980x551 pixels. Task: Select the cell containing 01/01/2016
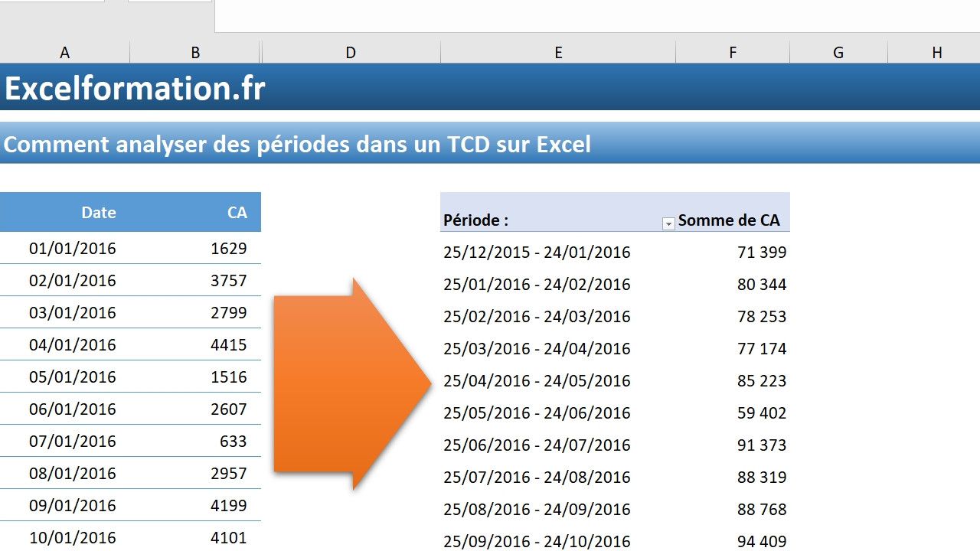73,249
